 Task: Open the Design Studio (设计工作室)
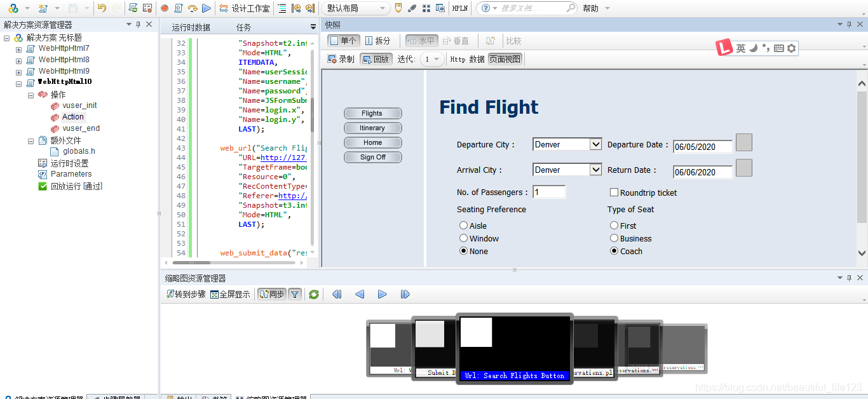click(x=244, y=8)
